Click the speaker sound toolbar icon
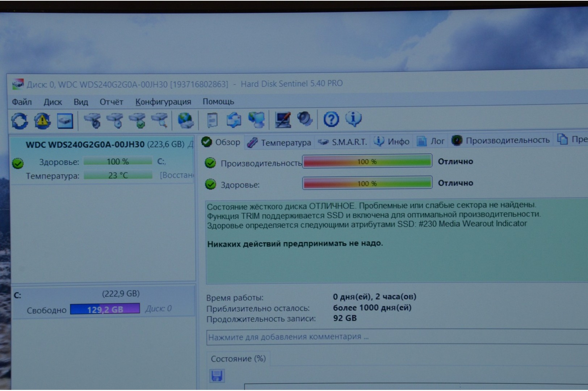Screen dimensions: 588x391 point(305,119)
